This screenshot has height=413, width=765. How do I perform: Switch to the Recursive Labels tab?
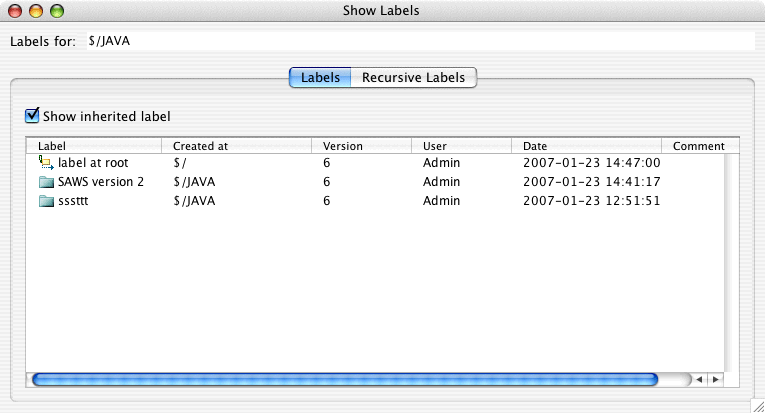tap(413, 77)
